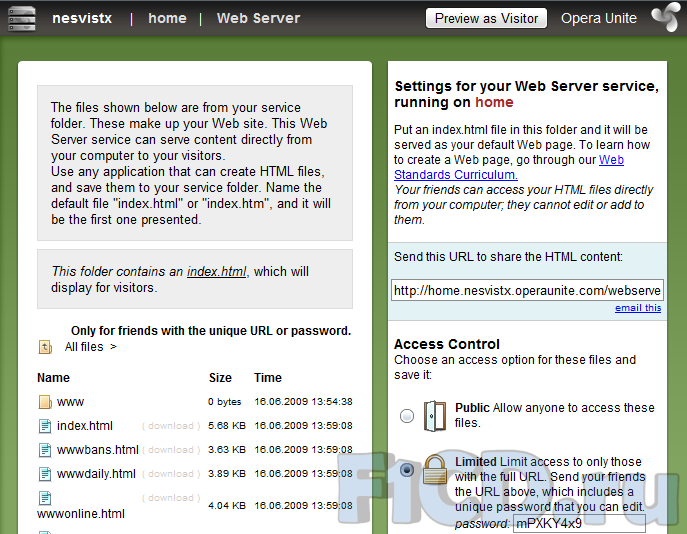Click the 3.89 KB size value
Screen dimensions: 687x534
(227, 474)
